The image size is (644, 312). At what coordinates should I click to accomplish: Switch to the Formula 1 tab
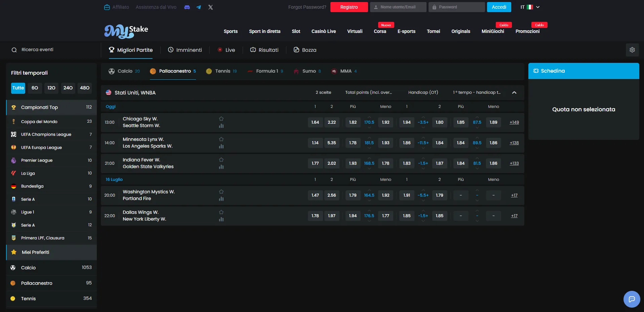265,71
